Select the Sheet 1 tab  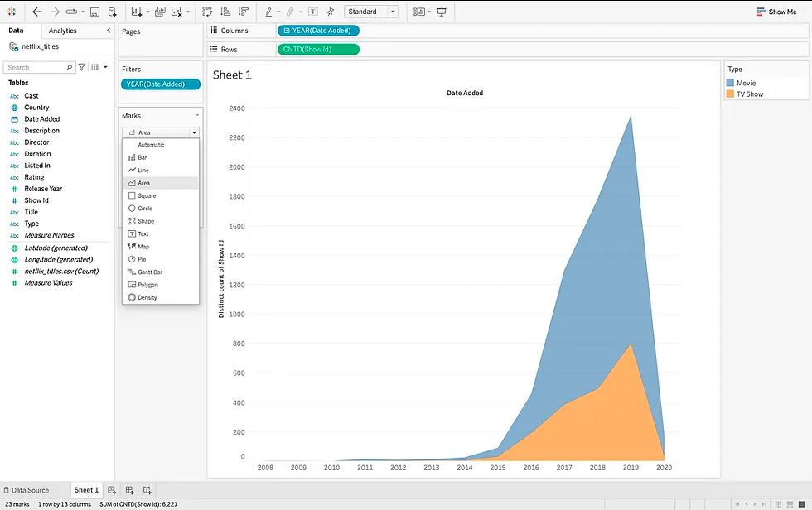point(86,490)
